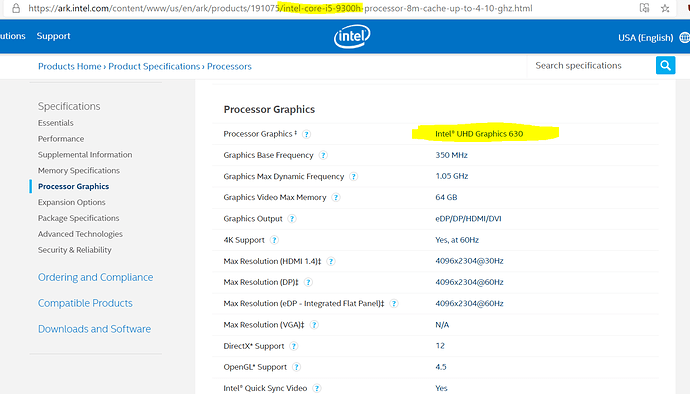Open help for OpenGL Support
Image resolution: width=690 pixels, height=394 pixels.
point(296,367)
